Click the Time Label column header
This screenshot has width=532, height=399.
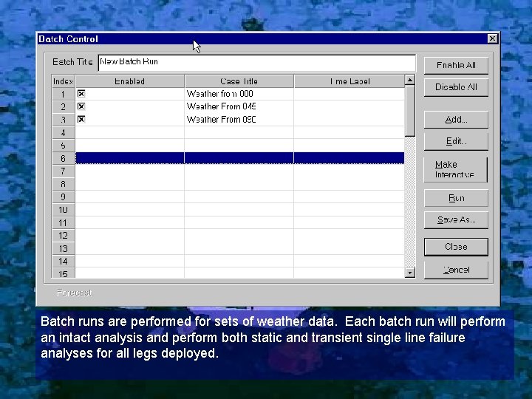tap(349, 81)
